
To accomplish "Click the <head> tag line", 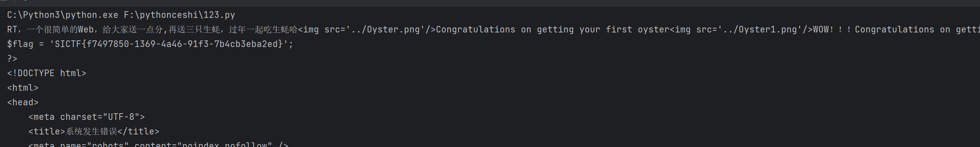I will click(23, 102).
